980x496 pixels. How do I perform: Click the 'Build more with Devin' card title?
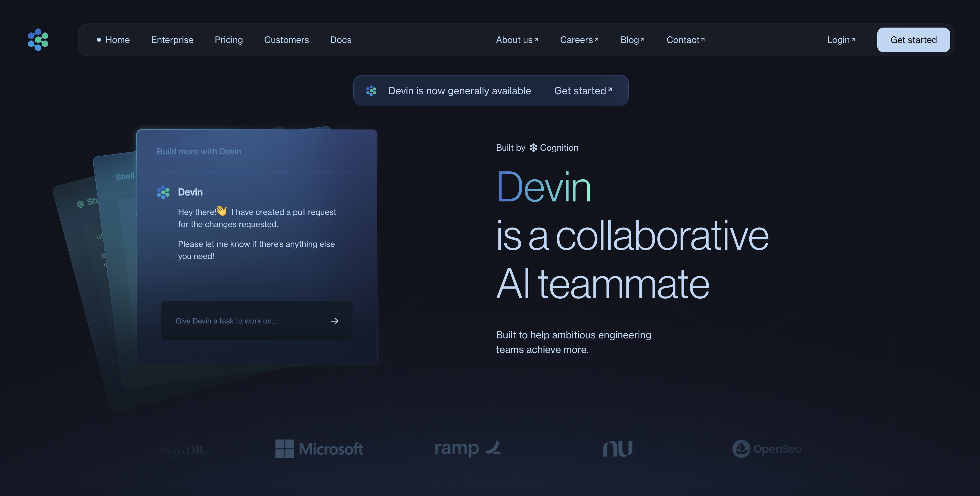(199, 151)
